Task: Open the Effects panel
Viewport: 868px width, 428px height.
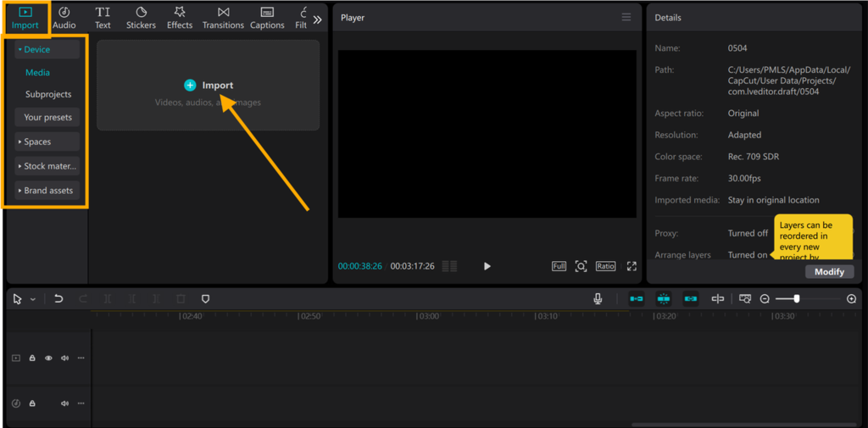Action: pyautogui.click(x=180, y=18)
